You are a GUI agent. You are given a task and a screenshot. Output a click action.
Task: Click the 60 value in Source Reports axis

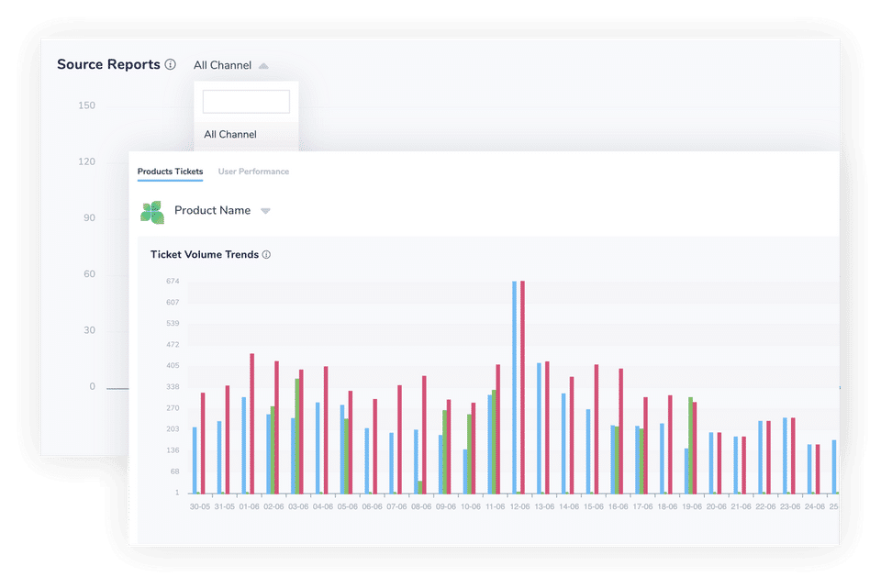[x=89, y=274]
